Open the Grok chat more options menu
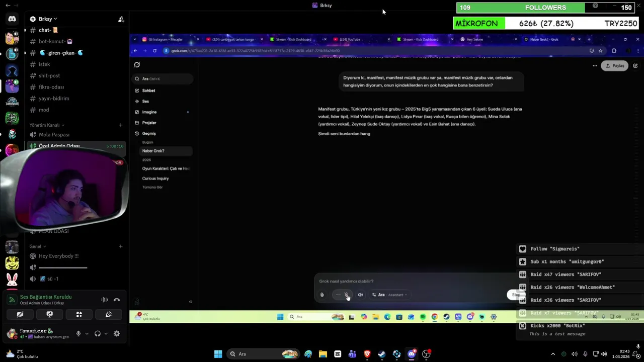644x362 pixels. (595, 65)
